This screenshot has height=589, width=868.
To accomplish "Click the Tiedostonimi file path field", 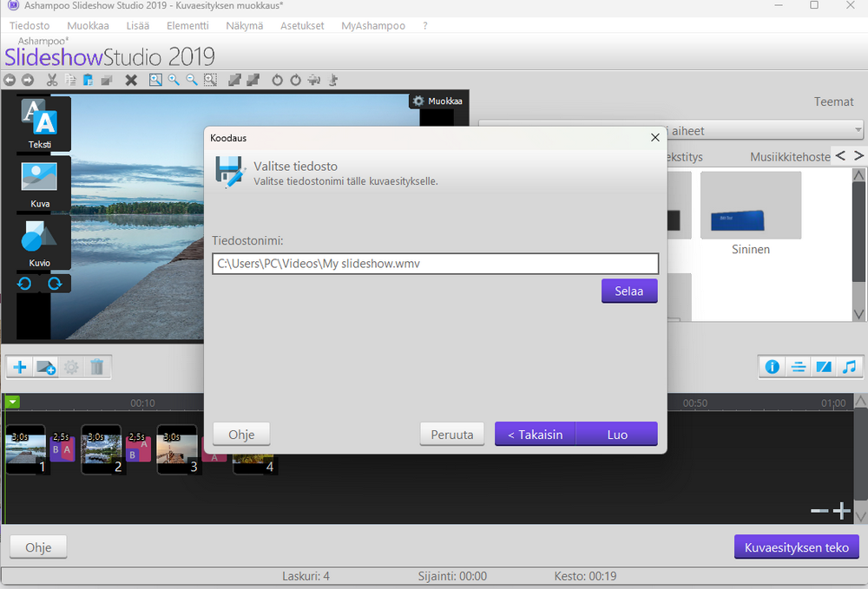I will [x=435, y=264].
